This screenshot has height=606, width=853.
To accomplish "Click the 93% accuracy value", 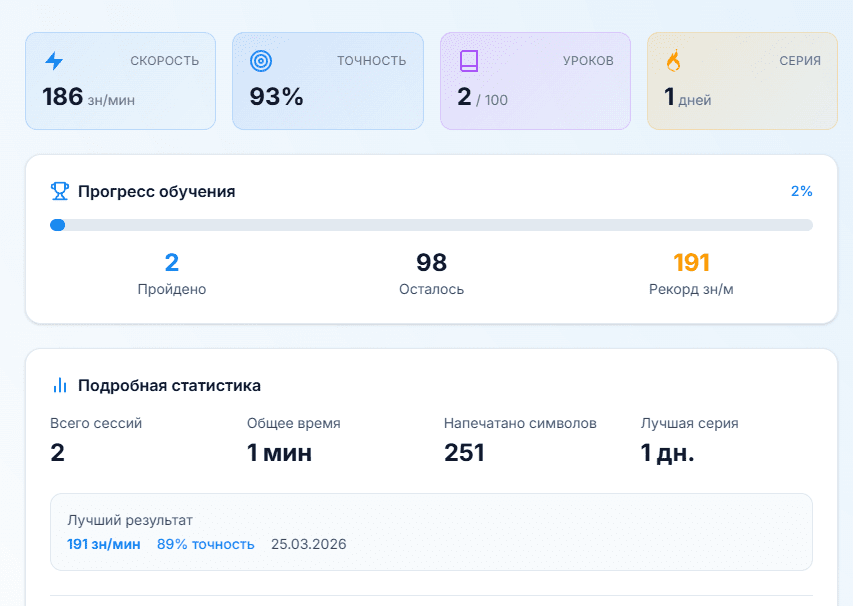I will pos(276,97).
